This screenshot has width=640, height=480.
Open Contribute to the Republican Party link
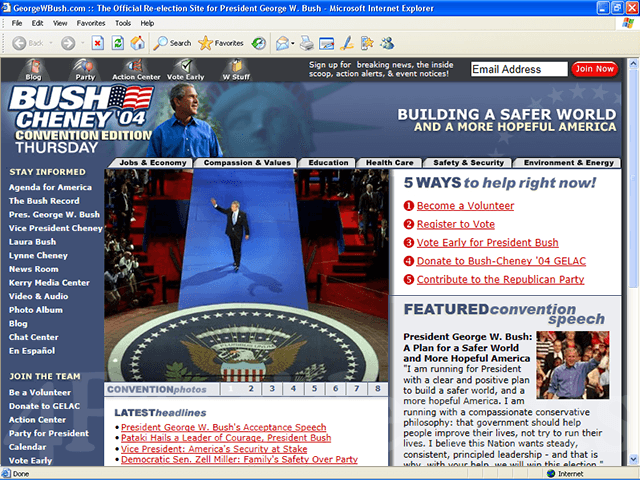pyautogui.click(x=500, y=280)
